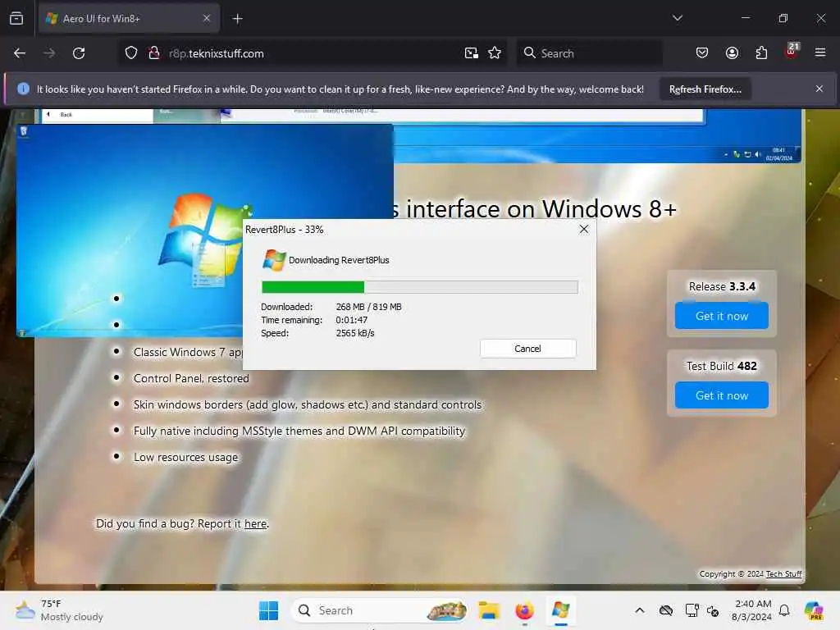The width and height of the screenshot is (840, 630).
Task: Open the Firefox account icon
Action: pos(732,53)
